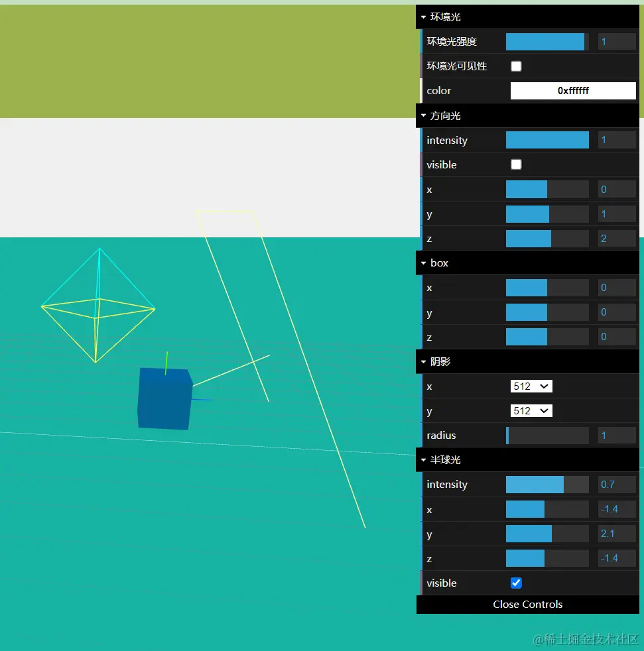Click the box z slider
This screenshot has width=644, height=651.
(547, 337)
